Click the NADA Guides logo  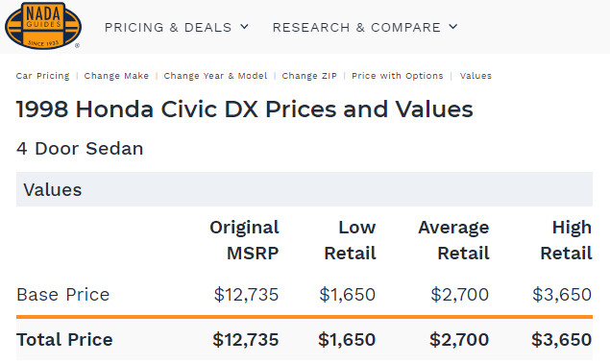[43, 26]
